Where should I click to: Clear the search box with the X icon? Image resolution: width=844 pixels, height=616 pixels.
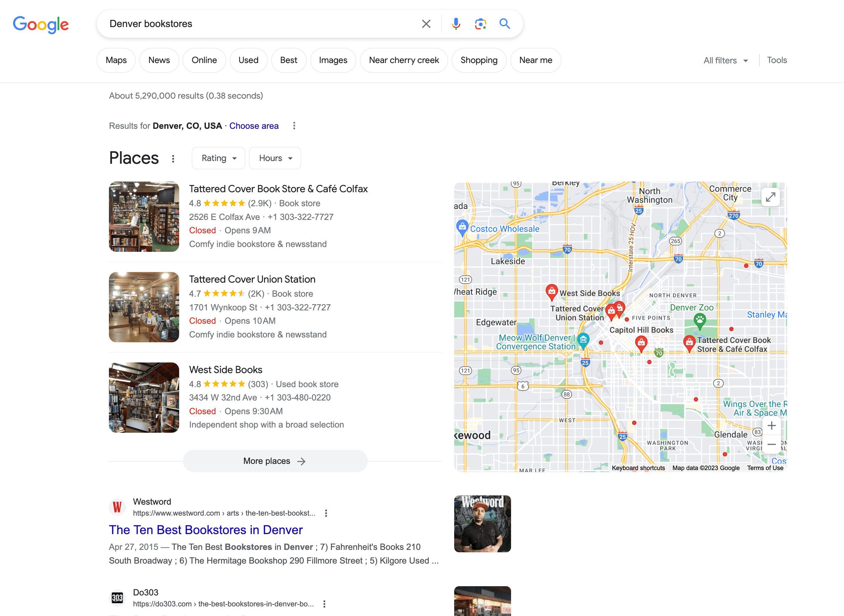(x=426, y=24)
